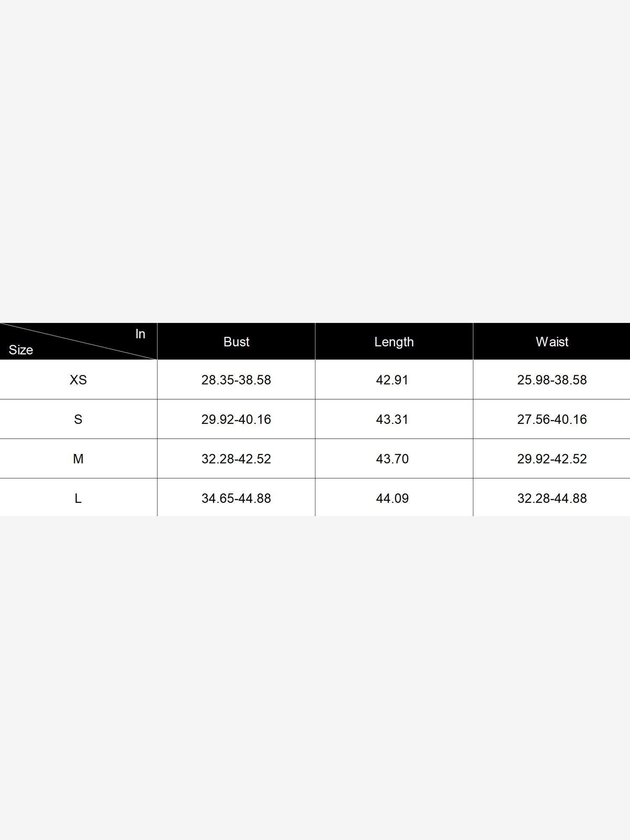630x840 pixels.
Task: Click M length value 43.70
Action: (392, 459)
